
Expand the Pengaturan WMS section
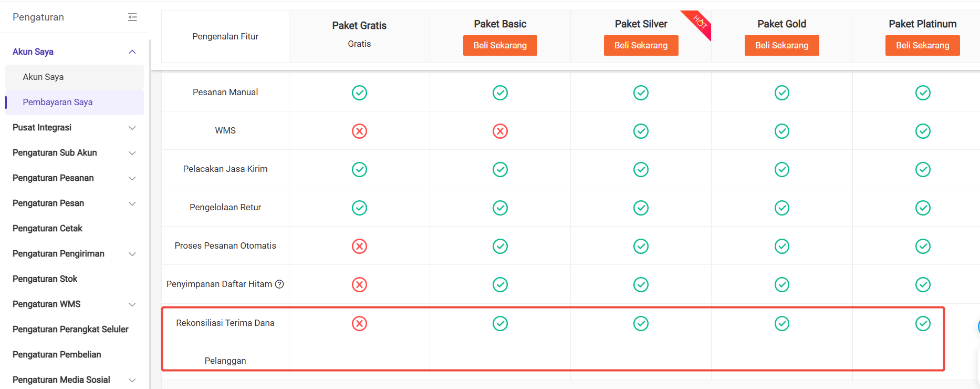pyautogui.click(x=132, y=304)
